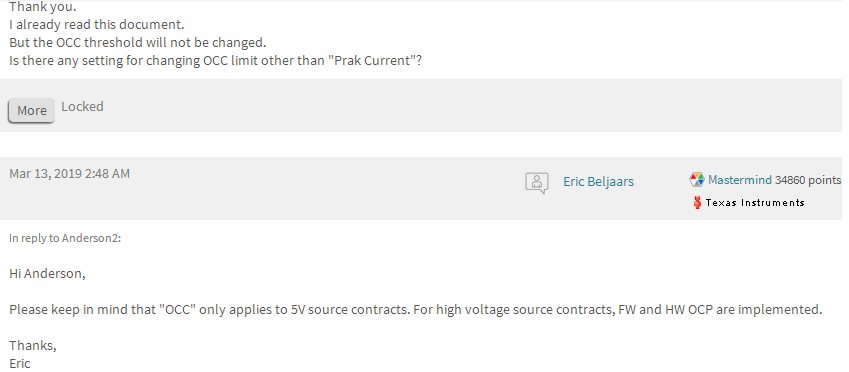
Task: Open Eric Beljaars' profile link
Action: click(x=598, y=181)
